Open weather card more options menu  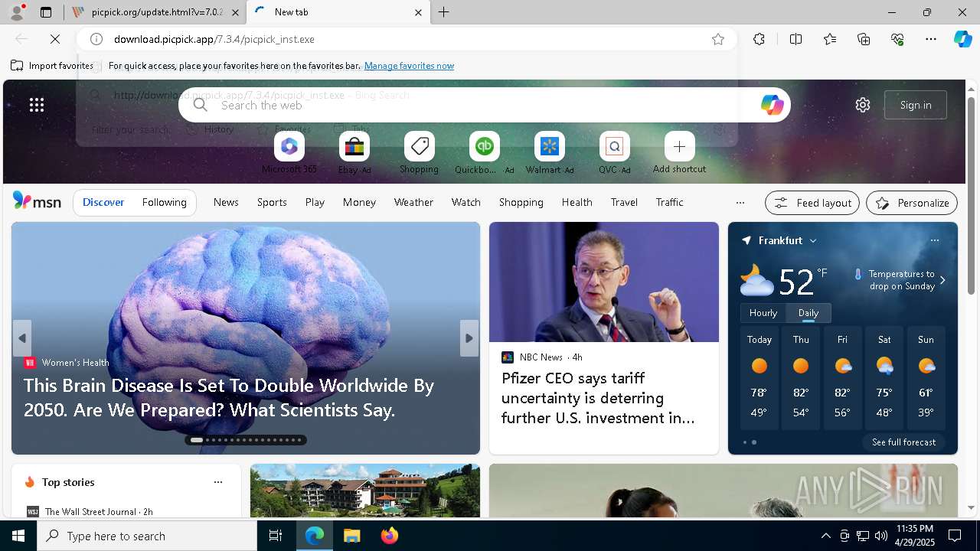tap(934, 240)
